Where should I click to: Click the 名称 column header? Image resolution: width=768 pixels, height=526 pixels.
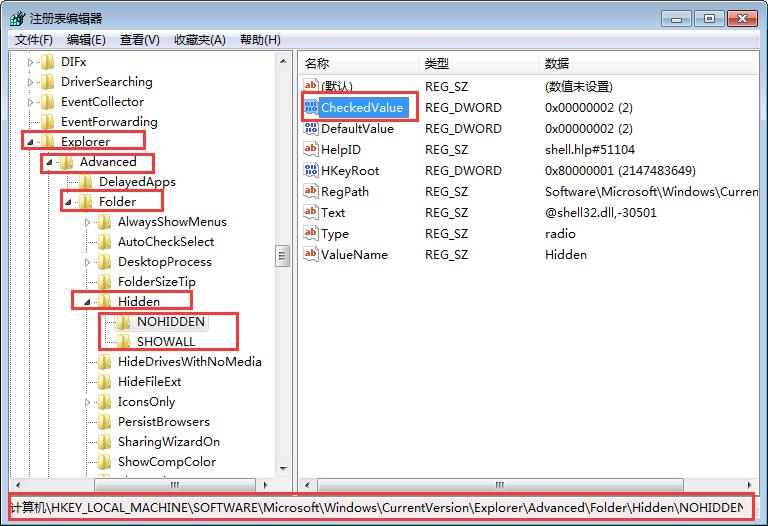tap(317, 63)
